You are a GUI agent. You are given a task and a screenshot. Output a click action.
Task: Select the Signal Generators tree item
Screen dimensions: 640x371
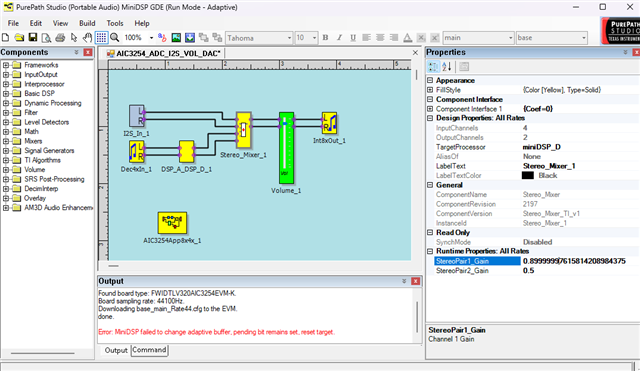49,151
